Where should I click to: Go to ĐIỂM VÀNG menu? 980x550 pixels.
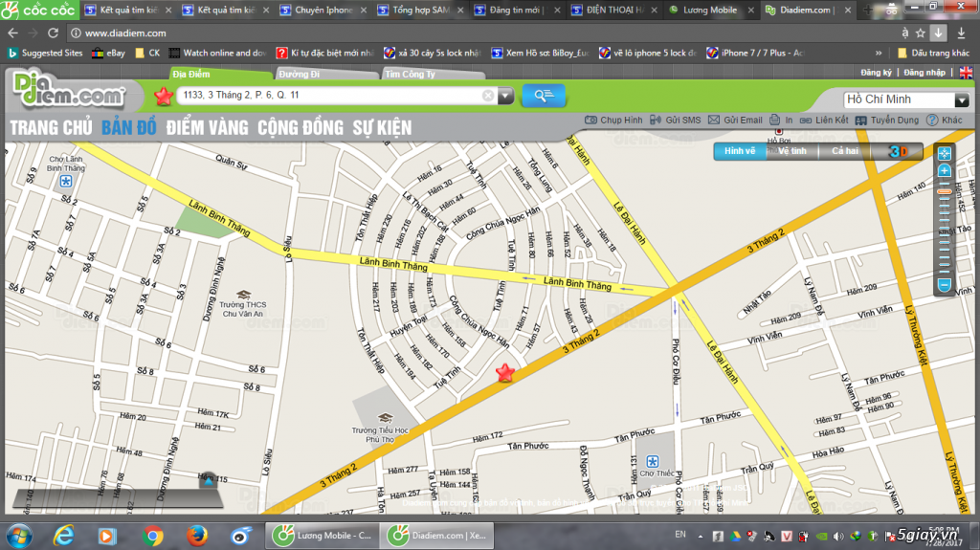[207, 127]
